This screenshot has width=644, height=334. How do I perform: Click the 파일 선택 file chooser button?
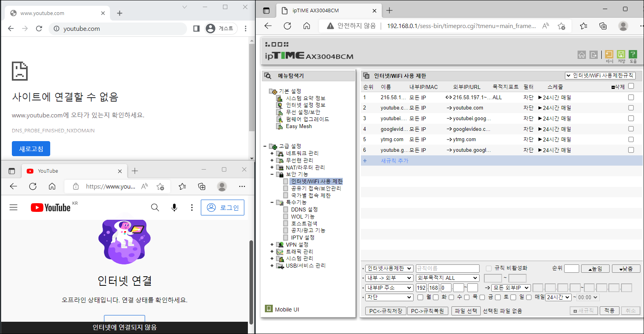(x=466, y=311)
